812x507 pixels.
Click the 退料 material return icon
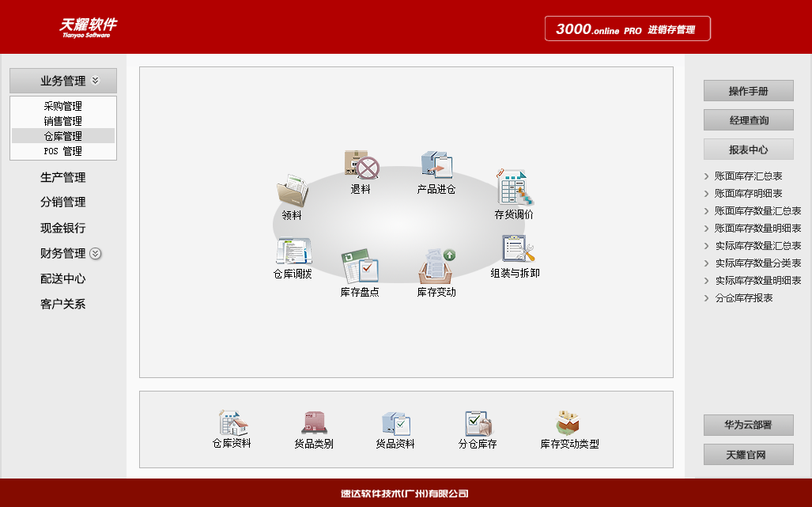361,166
